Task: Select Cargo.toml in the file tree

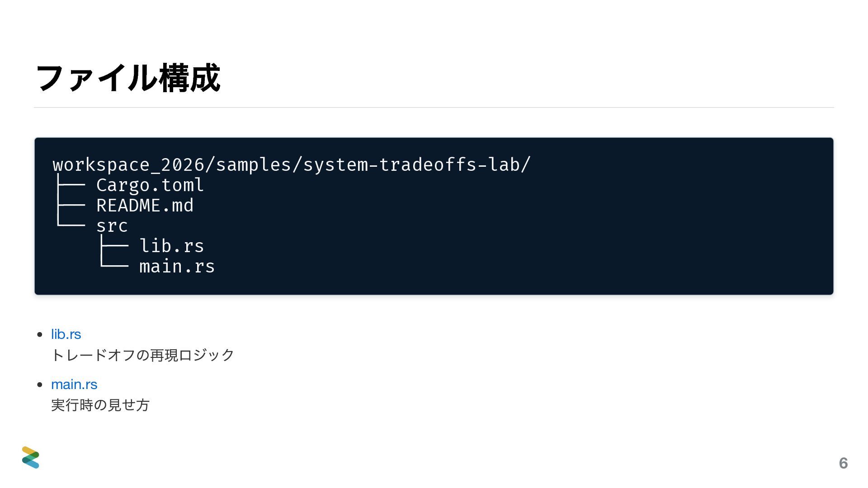Action: click(150, 185)
